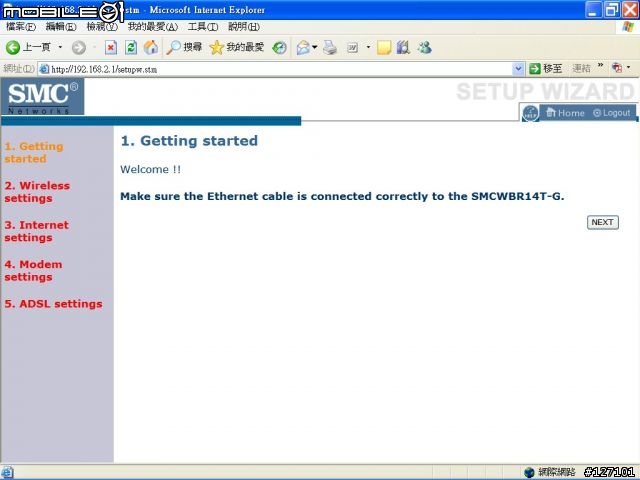Click the NEXT button
Screen dimensions: 640x480
click(602, 222)
